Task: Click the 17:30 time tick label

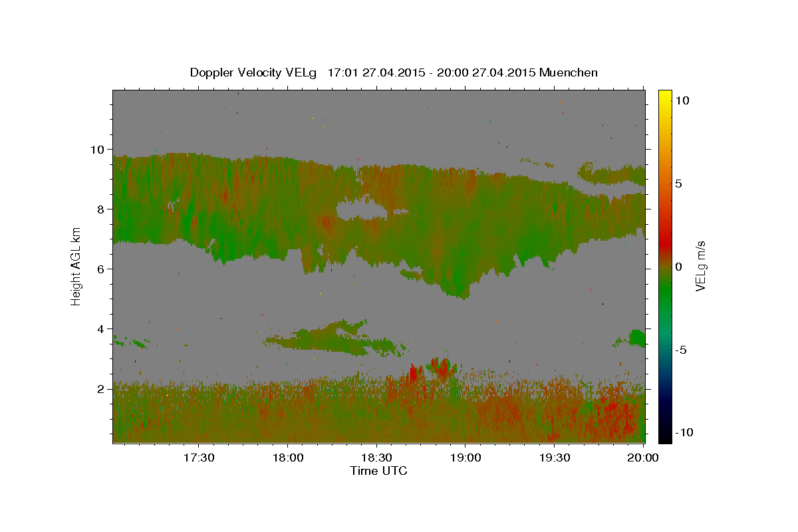Action: tap(199, 458)
